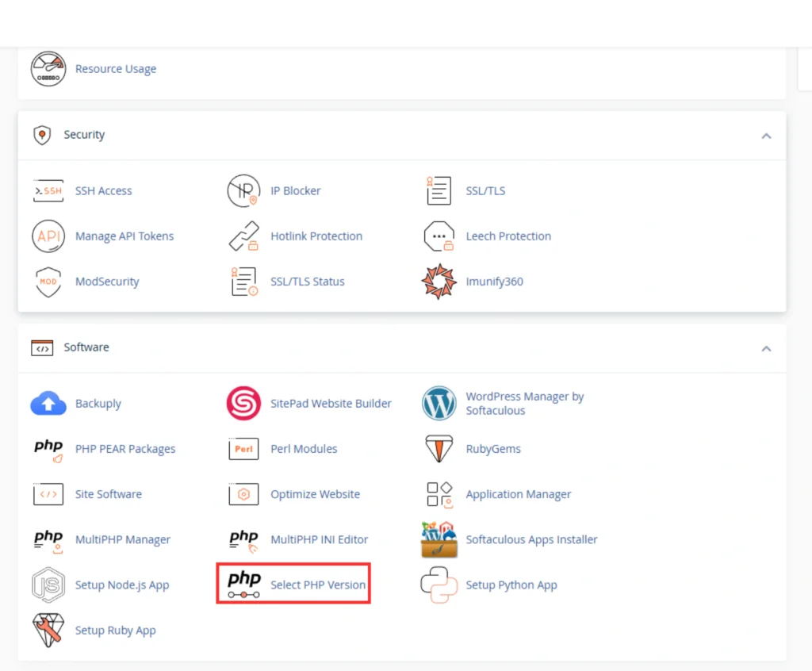Click the Hotlink Protection chain icon
This screenshot has width=812, height=671.
pyautogui.click(x=243, y=236)
